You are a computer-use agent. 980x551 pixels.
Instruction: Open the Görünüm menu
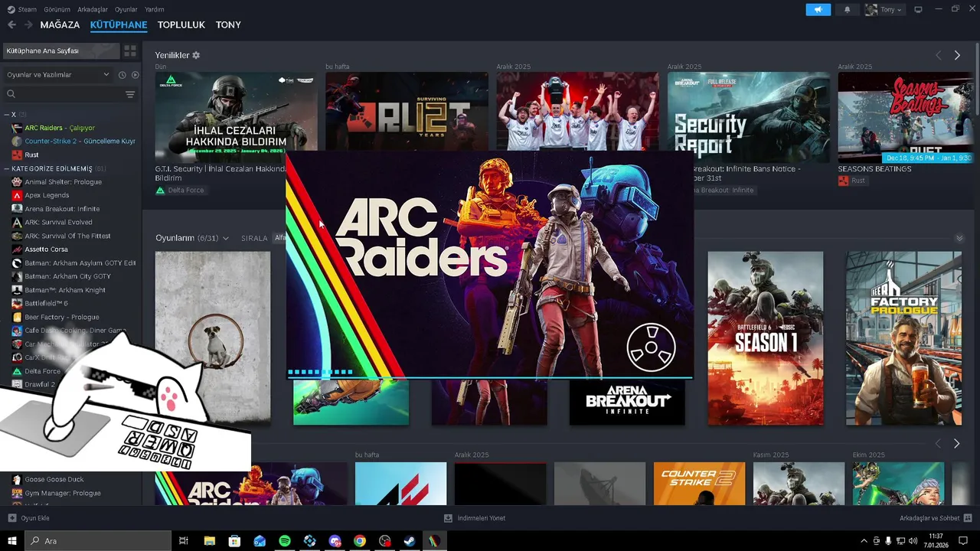(x=57, y=9)
